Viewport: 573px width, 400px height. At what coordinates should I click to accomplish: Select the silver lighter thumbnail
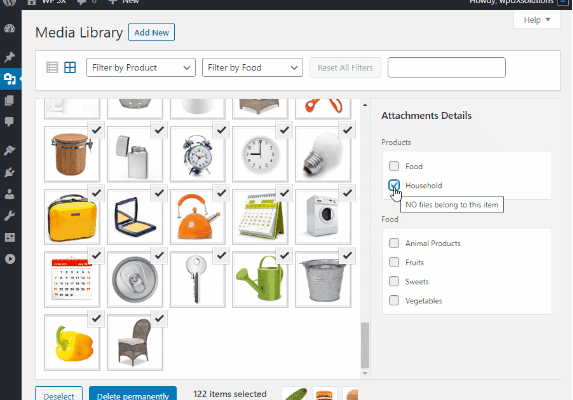(x=135, y=154)
